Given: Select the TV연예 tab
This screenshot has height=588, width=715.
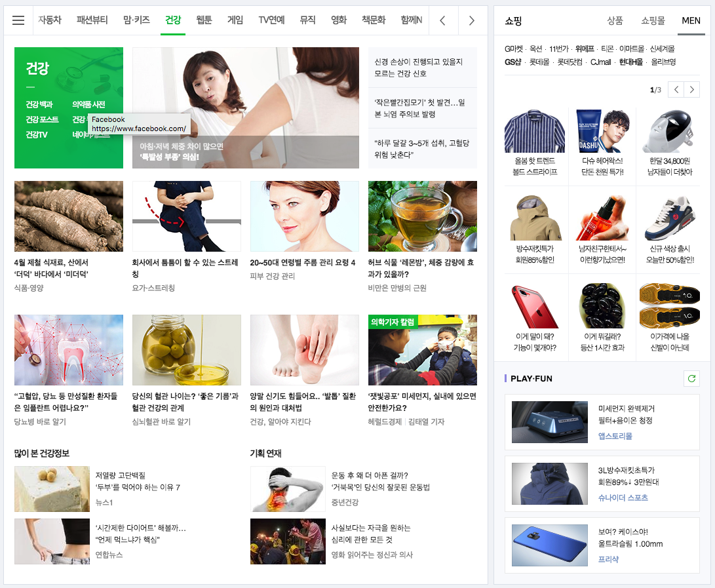Looking at the screenshot, I should 271,20.
